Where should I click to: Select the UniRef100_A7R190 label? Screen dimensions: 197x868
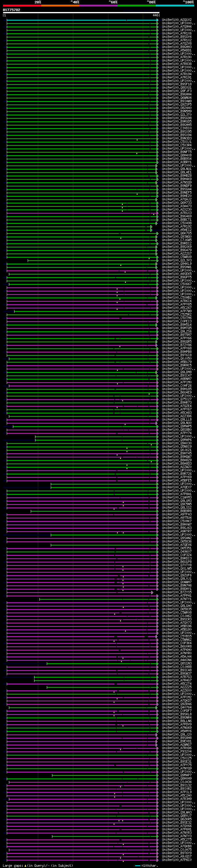click(x=177, y=57)
